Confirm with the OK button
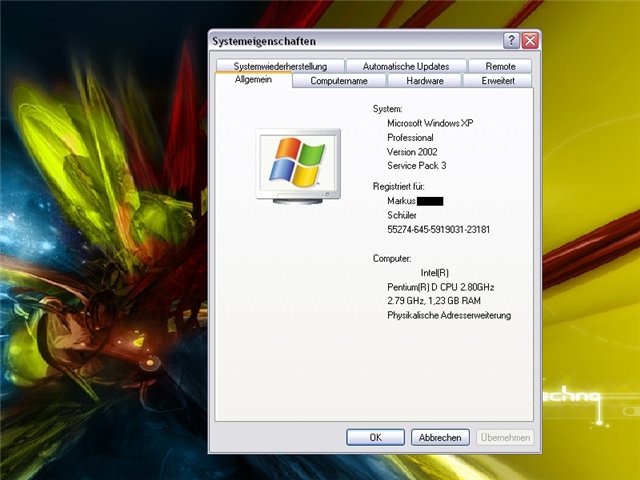 coord(376,438)
